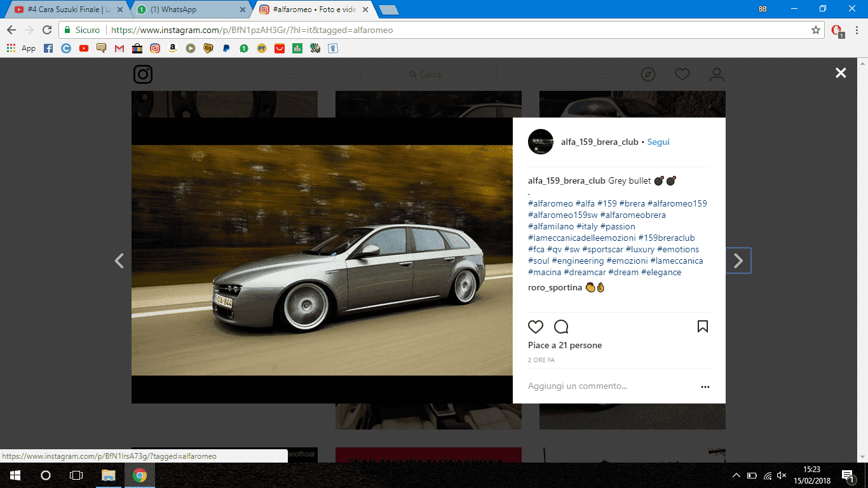Open the Facebook bookmark
868x488 pixels.
[x=48, y=48]
